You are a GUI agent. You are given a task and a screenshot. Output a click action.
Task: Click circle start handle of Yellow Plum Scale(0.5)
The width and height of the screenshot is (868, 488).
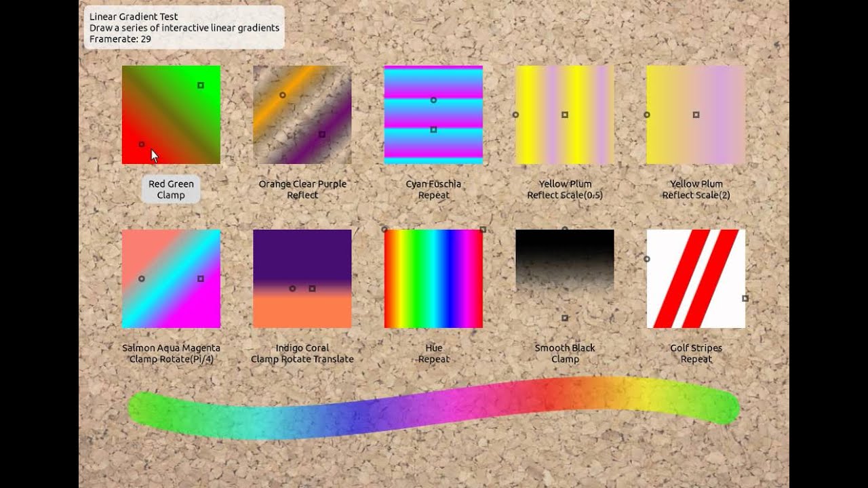coord(515,115)
